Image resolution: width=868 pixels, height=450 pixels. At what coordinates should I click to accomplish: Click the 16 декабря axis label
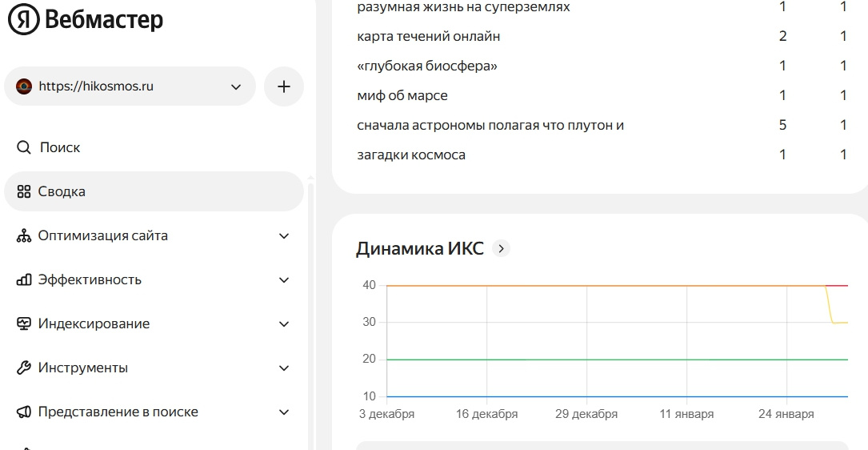point(486,414)
